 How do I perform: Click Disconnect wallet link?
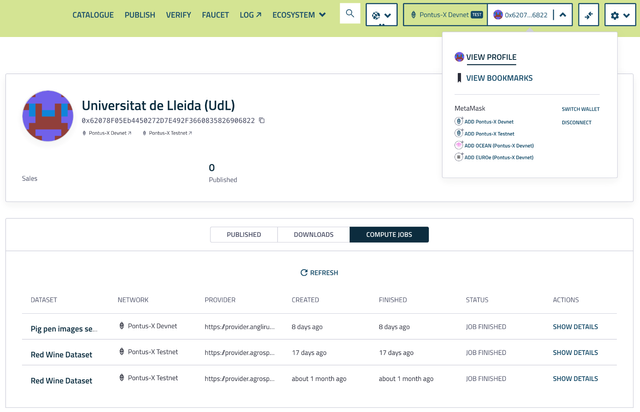click(576, 123)
